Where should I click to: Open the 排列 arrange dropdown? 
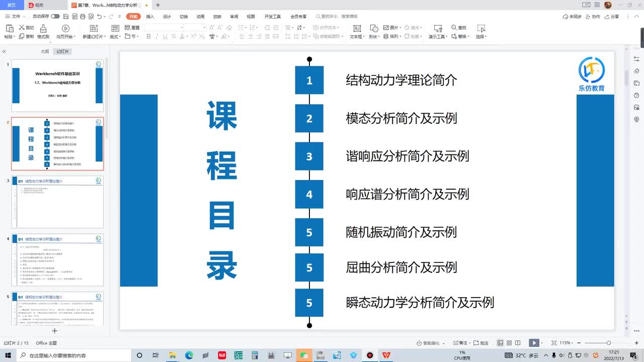tap(392, 36)
